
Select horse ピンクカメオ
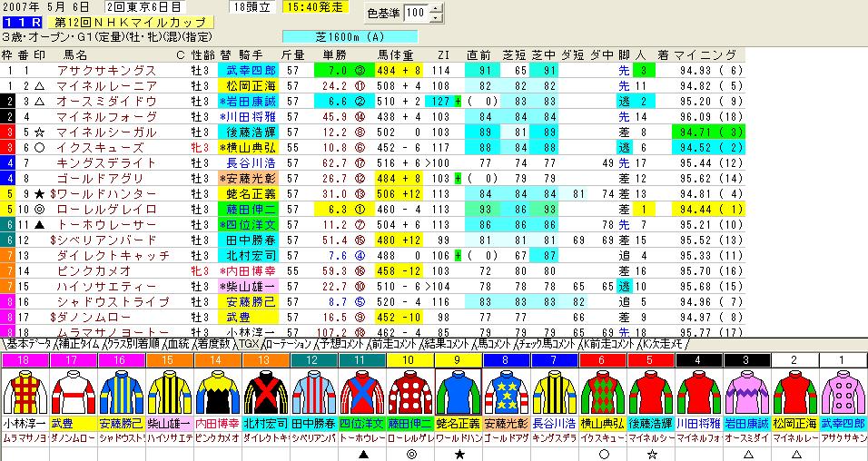coord(94,271)
